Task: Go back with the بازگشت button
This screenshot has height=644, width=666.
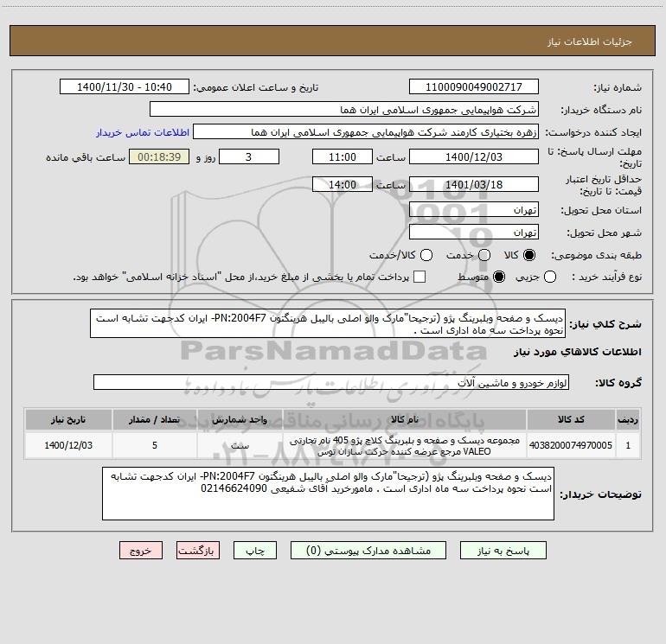Action: (x=198, y=551)
